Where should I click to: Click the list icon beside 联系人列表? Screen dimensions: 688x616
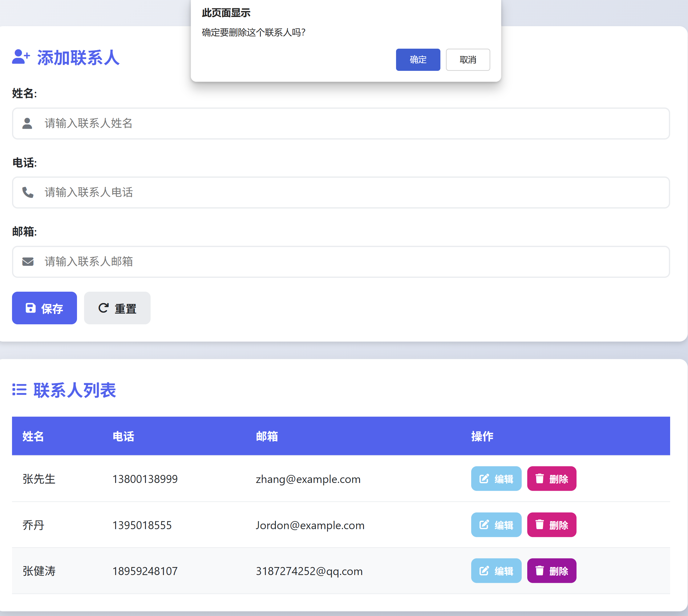click(19, 390)
